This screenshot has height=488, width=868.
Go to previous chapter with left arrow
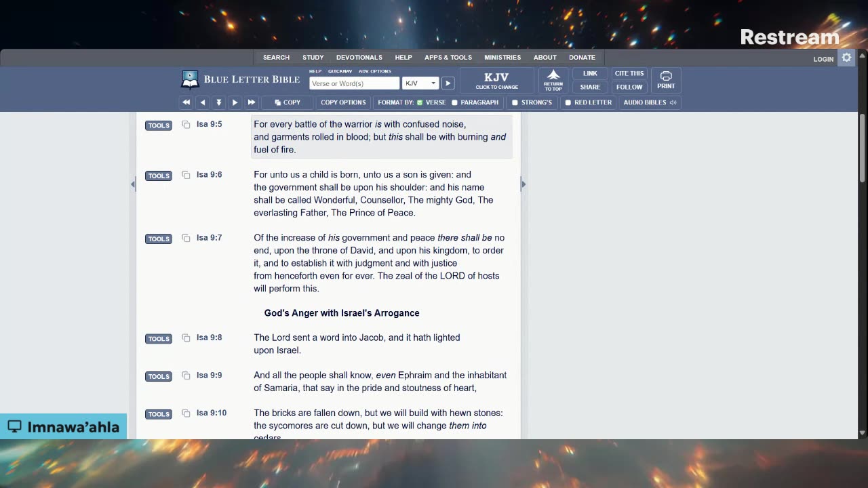tap(202, 102)
